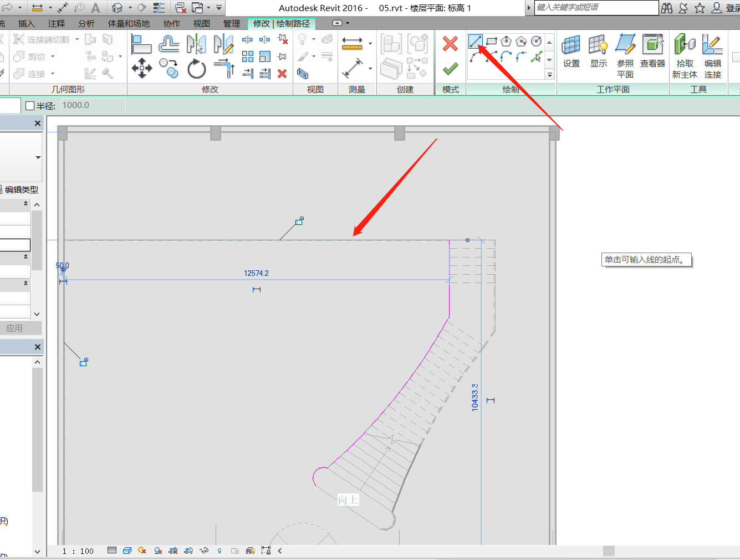Select the Line draw tool

coord(476,42)
